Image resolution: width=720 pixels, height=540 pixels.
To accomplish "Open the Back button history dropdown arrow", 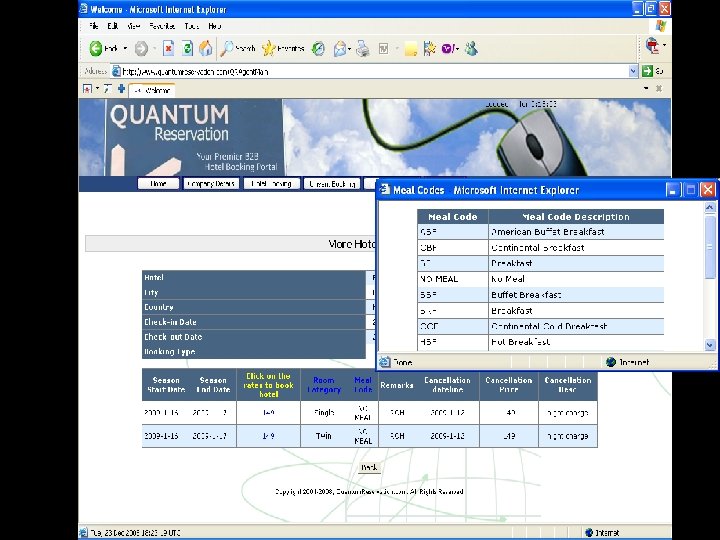I will tap(125, 48).
